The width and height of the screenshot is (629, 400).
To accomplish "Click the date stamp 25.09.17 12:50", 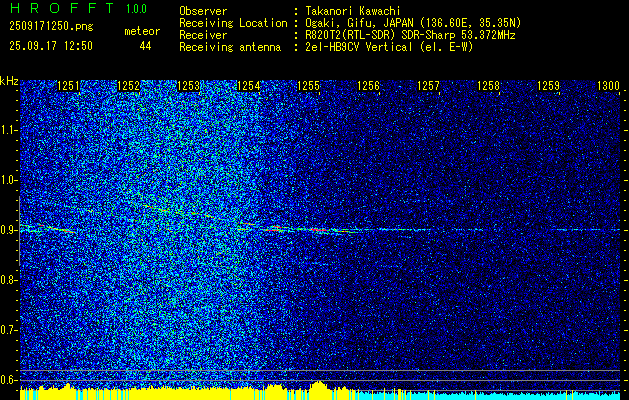I will (x=51, y=46).
